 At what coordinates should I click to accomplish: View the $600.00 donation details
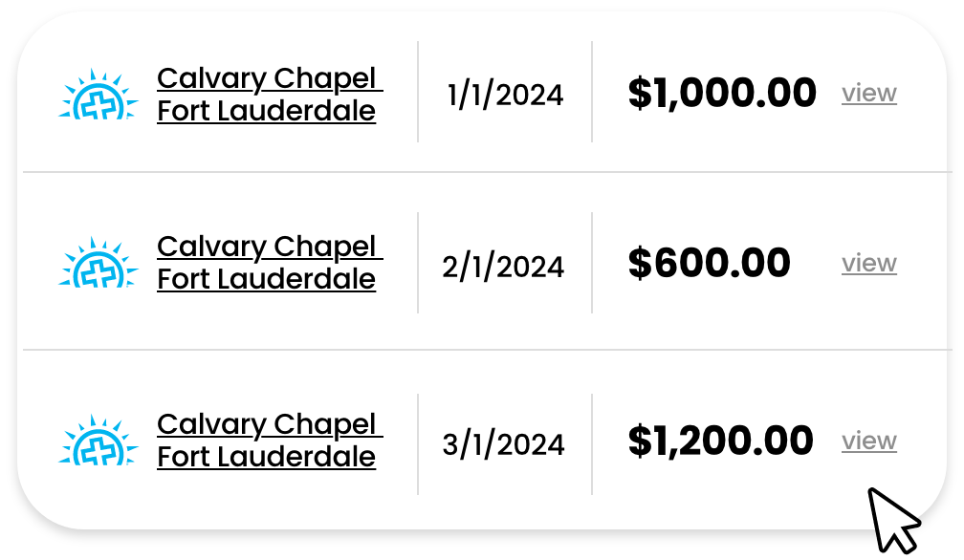pos(869,263)
